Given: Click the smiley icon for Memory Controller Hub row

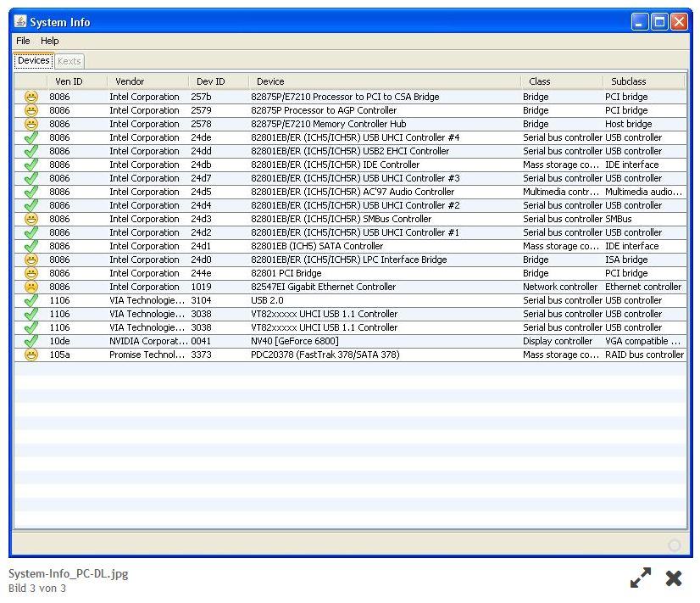Looking at the screenshot, I should [x=31, y=124].
